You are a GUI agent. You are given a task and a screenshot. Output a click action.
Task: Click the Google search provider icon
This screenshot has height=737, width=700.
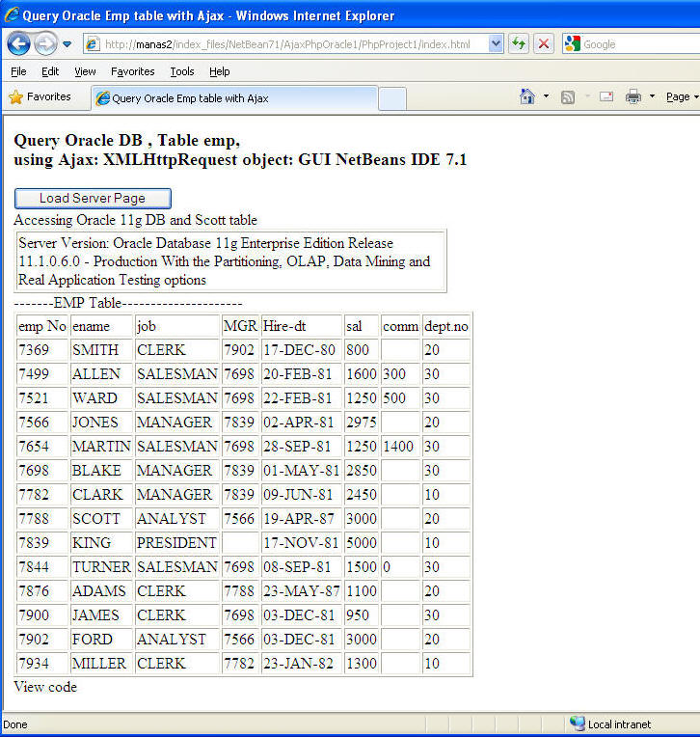click(572, 44)
